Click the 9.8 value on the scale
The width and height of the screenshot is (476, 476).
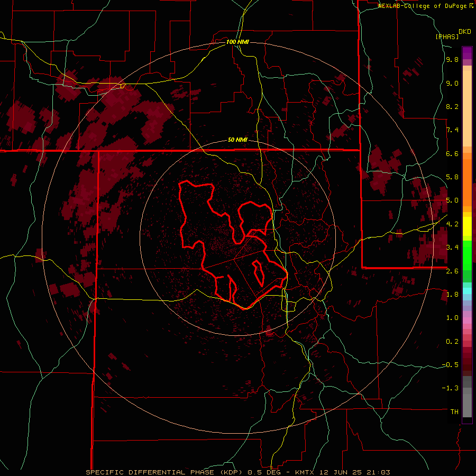point(452,60)
